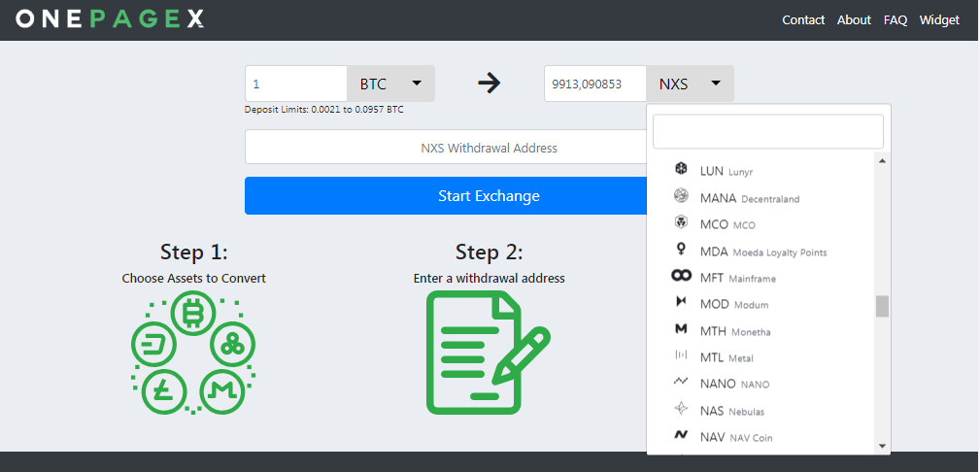Select NAV Coin from the list
The height and width of the screenshot is (472, 980).
[x=760, y=437]
